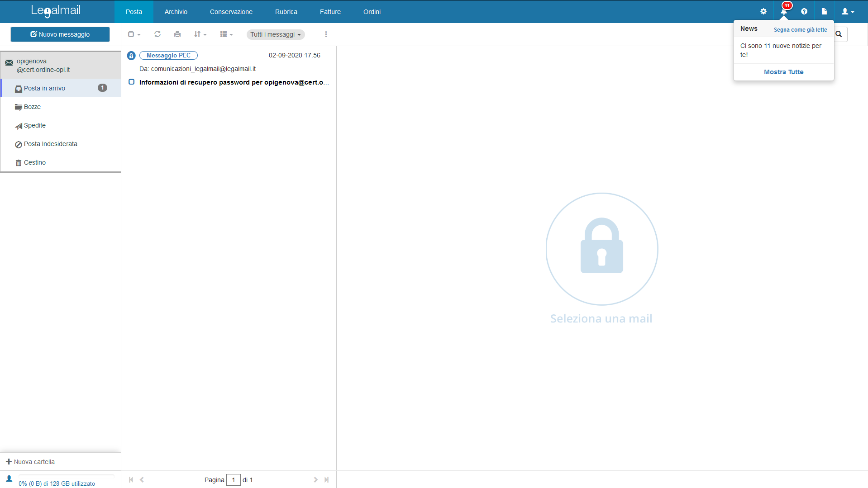Open the help question mark icon
Viewport: 868px width, 488px height.
click(804, 12)
